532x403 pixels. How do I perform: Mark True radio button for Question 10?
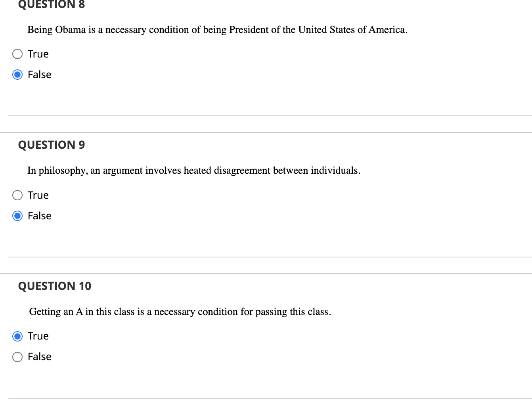(17, 336)
